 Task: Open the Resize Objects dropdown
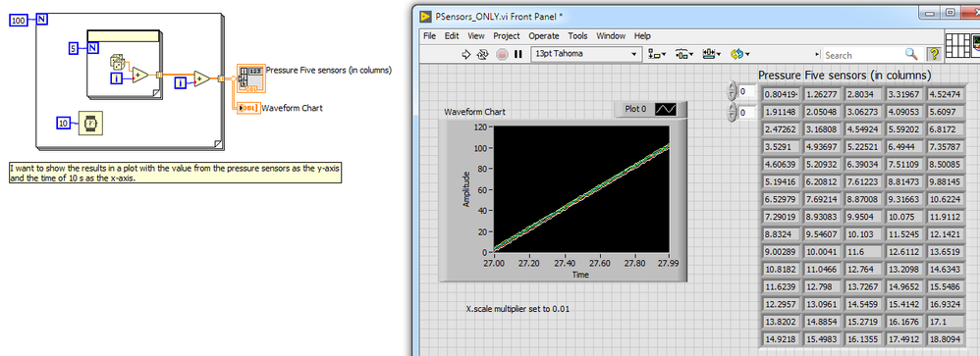(711, 54)
